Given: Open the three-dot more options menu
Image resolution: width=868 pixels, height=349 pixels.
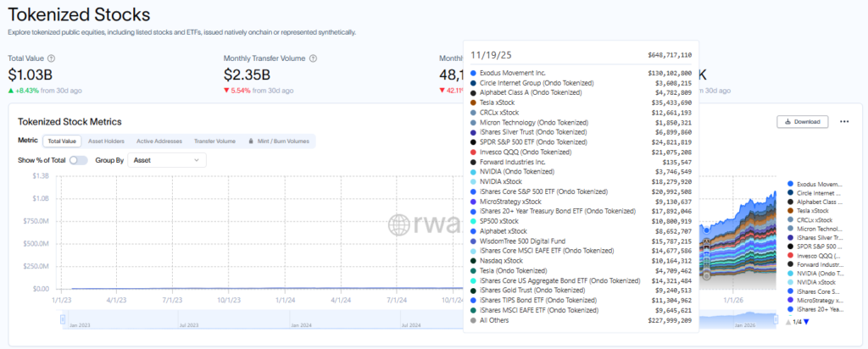Looking at the screenshot, I should click(x=843, y=121).
